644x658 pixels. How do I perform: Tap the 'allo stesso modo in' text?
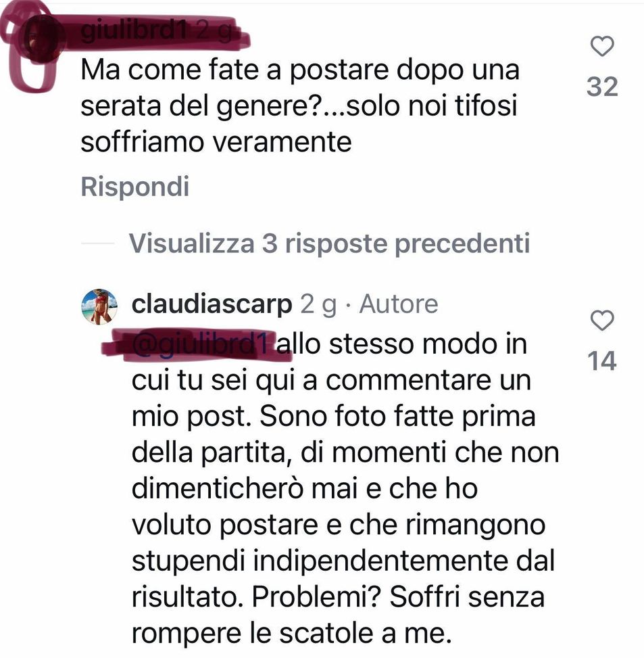(401, 344)
